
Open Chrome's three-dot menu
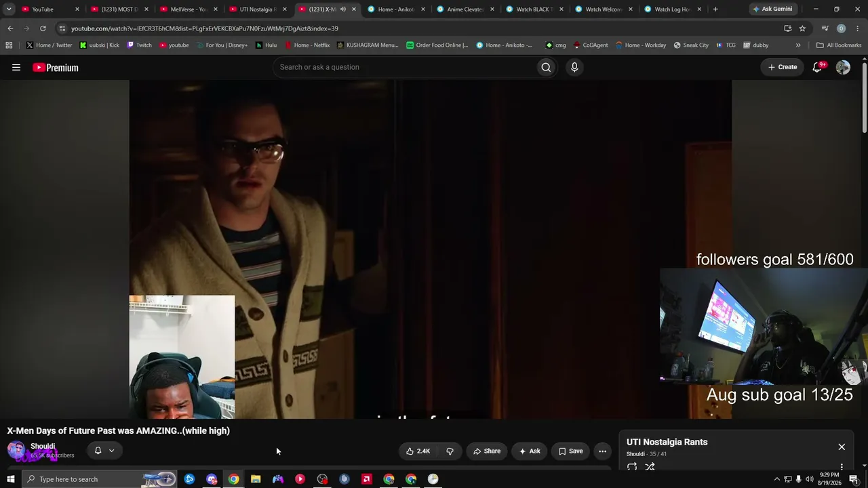[858, 28]
